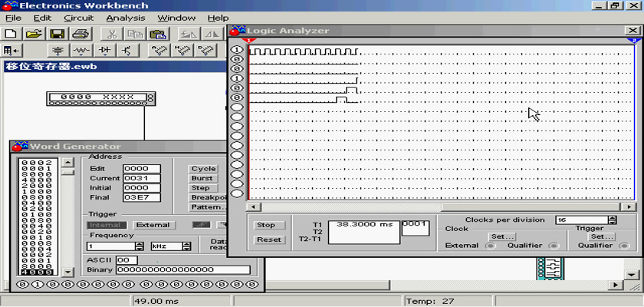The width and height of the screenshot is (644, 307).
Task: Change the kHz frequency unit spinner
Action: pos(186,246)
